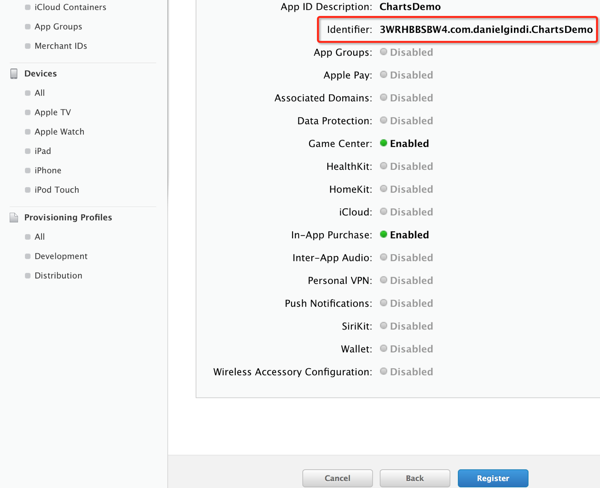Open Merchant IDs sidebar item

(x=60, y=46)
